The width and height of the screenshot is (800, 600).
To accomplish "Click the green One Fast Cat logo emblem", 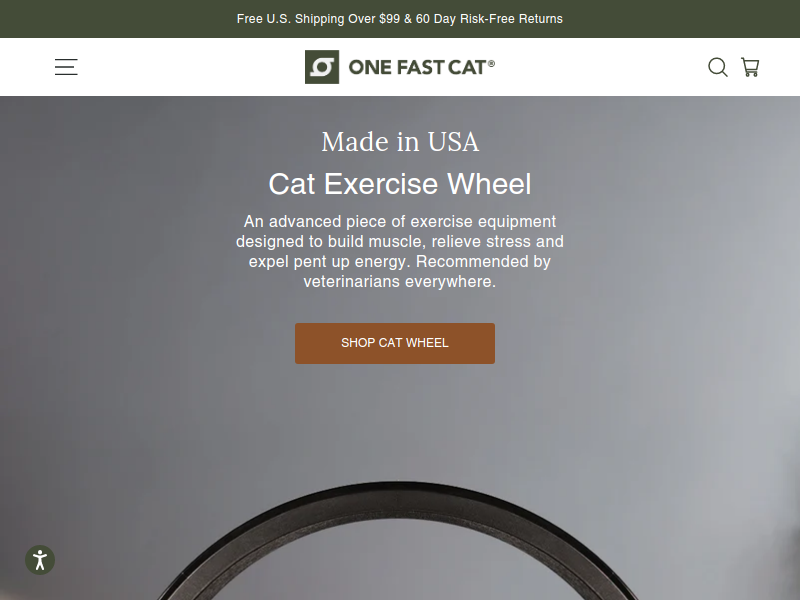I will click(x=322, y=67).
